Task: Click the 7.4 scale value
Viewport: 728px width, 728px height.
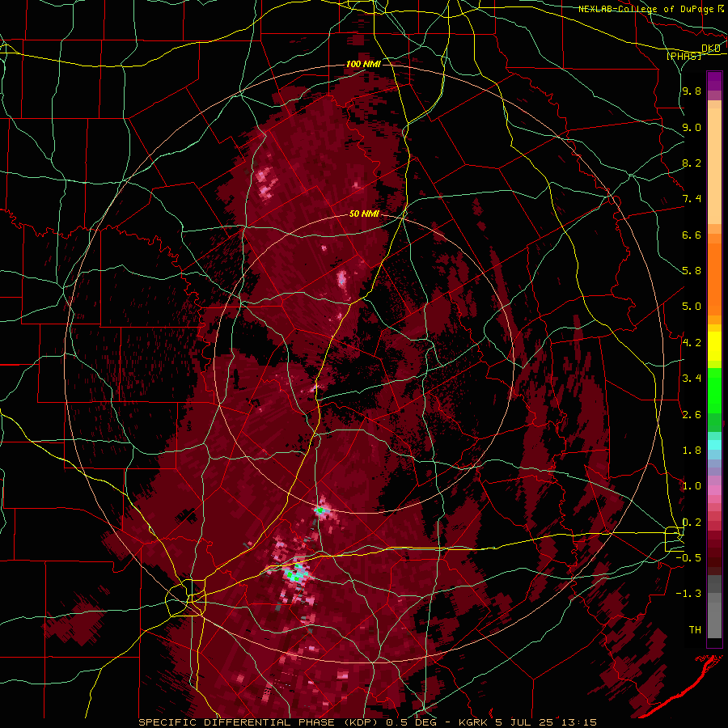Action: [692, 199]
